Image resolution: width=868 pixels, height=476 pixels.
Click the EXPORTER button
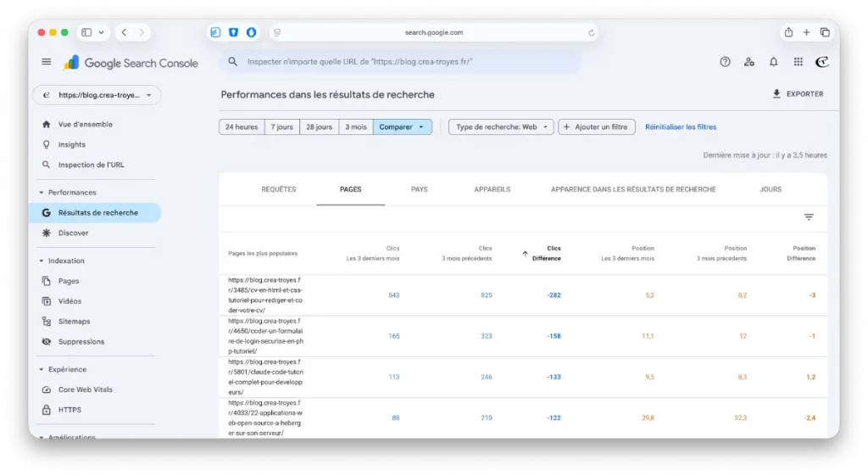coord(798,94)
